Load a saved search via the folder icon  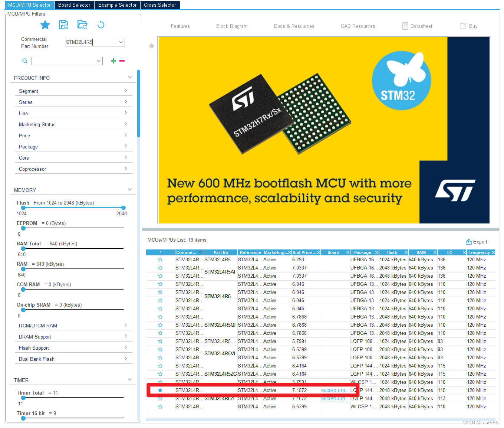click(x=82, y=25)
